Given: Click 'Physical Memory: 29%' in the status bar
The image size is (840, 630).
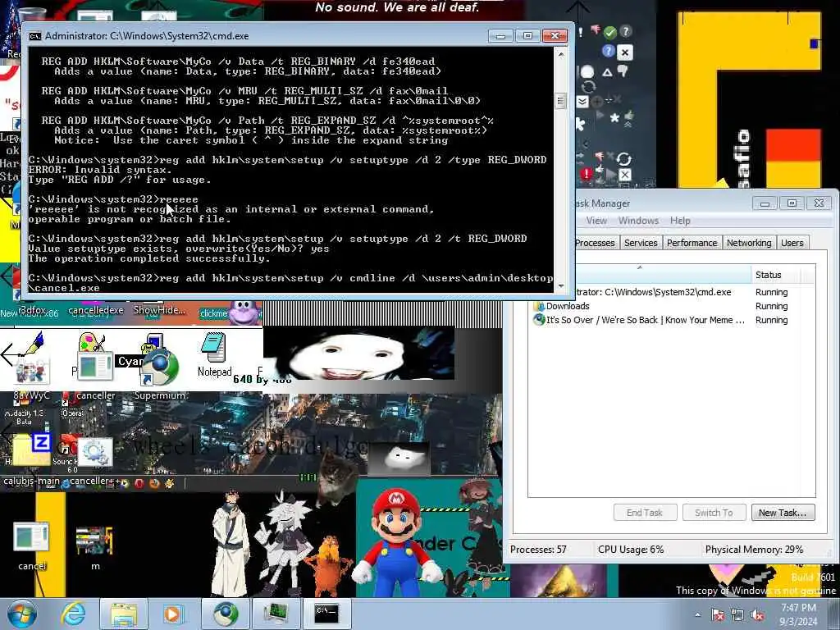Looking at the screenshot, I should pos(754,550).
